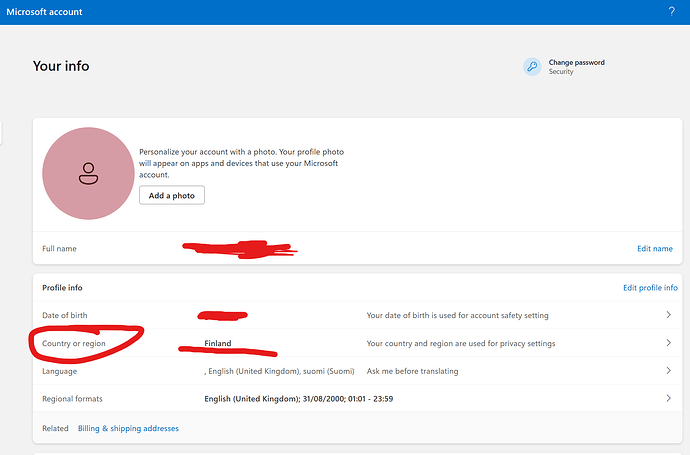
Task: Open the Edit profile info link
Action: click(x=650, y=288)
